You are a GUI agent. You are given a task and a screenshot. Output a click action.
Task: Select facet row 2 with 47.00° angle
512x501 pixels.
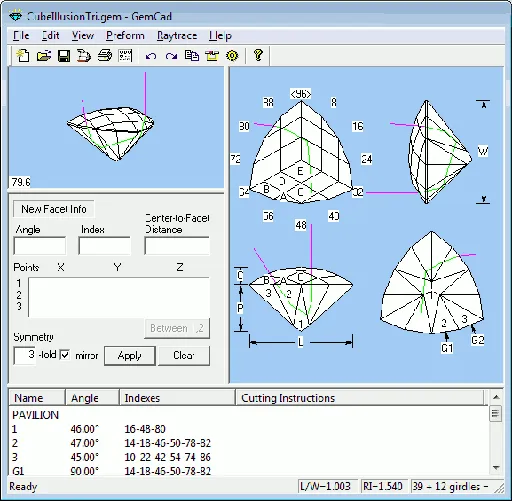pos(248,443)
